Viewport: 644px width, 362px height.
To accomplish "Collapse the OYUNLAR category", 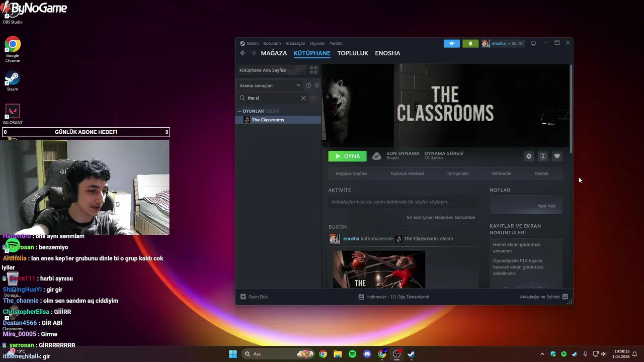I will (x=239, y=111).
